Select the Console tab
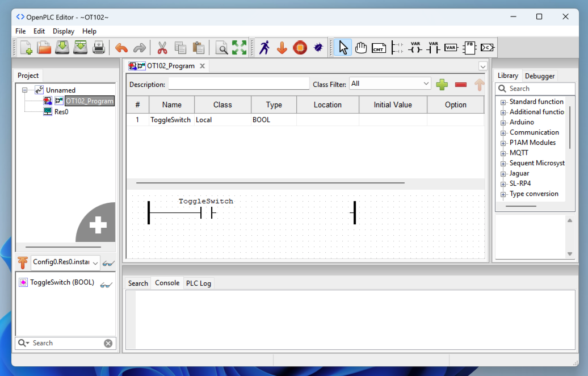This screenshot has height=376, width=588. tap(167, 283)
